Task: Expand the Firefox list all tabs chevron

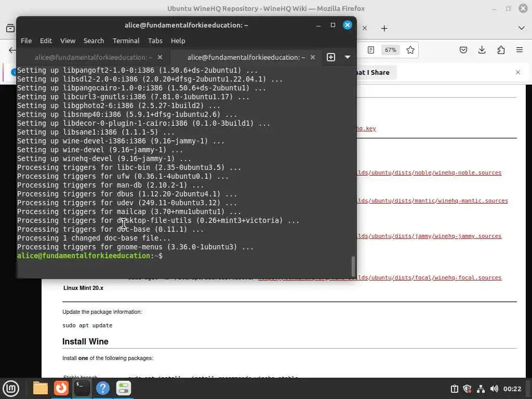Action: pos(522,28)
